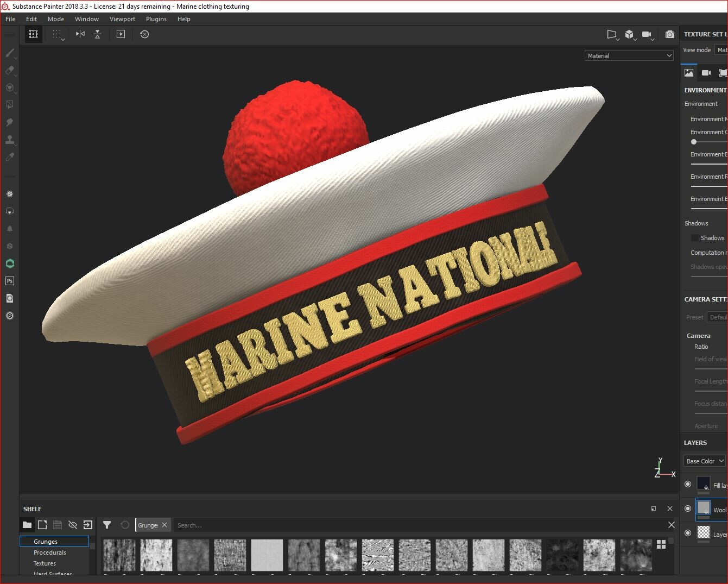Open the shelf folder view icon
728x584 pixels.
(x=27, y=525)
